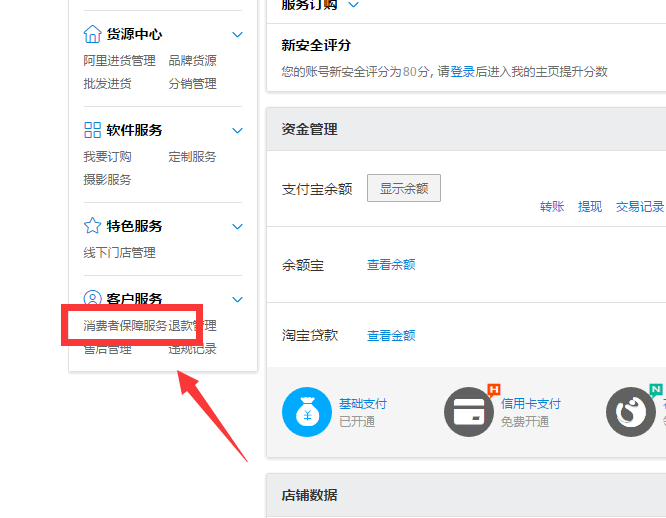Click the 免费开通 status text

tap(525, 422)
